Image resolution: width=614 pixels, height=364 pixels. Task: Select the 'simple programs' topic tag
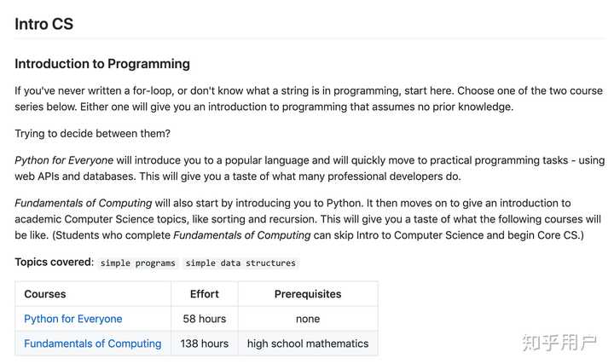click(x=137, y=263)
